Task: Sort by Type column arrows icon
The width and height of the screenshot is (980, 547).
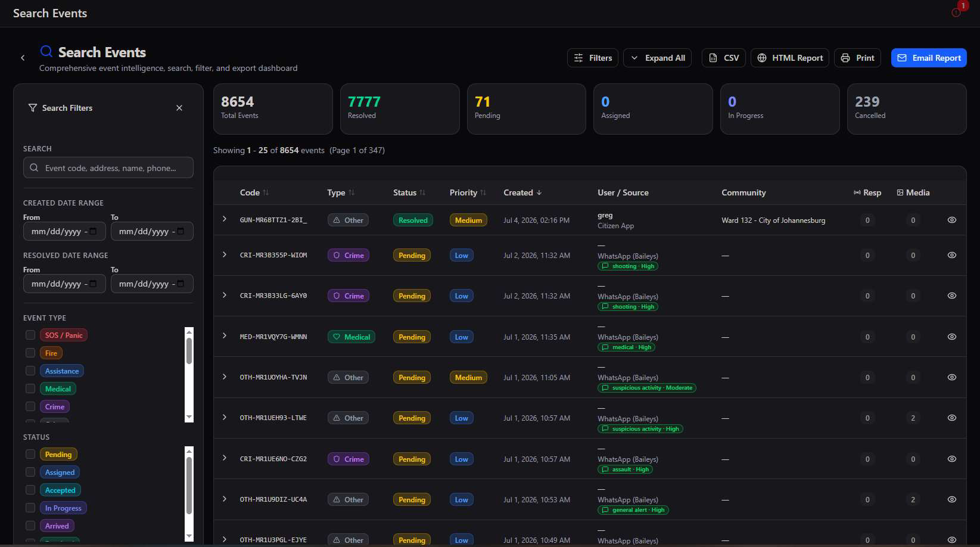Action: coord(351,192)
